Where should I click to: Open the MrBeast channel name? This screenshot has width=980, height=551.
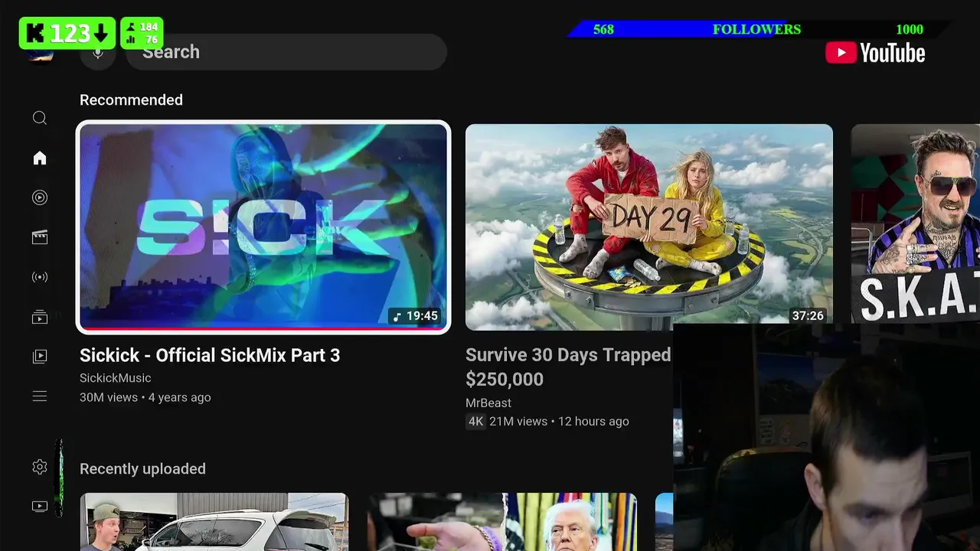point(488,403)
